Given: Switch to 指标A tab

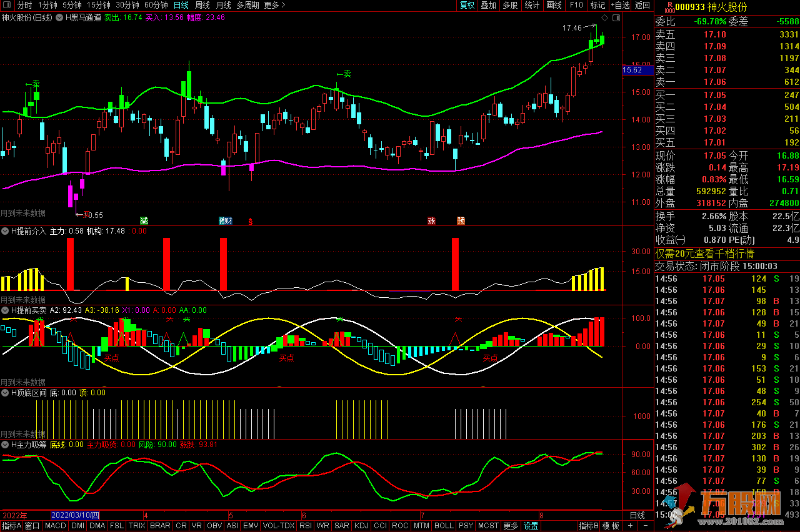Looking at the screenshot, I should coord(11,526).
